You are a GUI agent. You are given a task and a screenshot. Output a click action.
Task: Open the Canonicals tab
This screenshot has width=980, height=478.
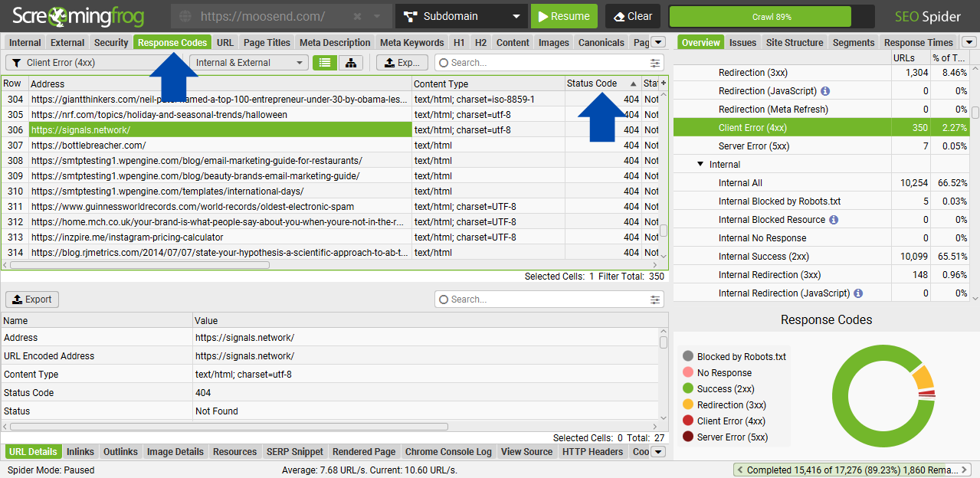pyautogui.click(x=601, y=43)
